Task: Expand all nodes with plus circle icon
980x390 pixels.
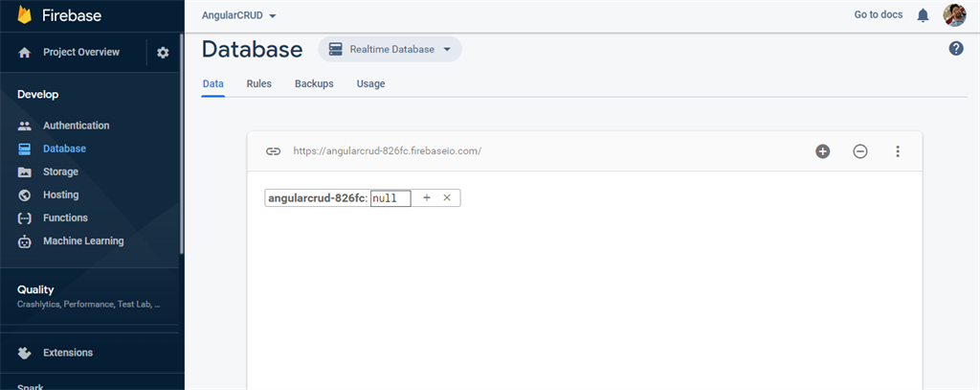Action: click(x=822, y=151)
